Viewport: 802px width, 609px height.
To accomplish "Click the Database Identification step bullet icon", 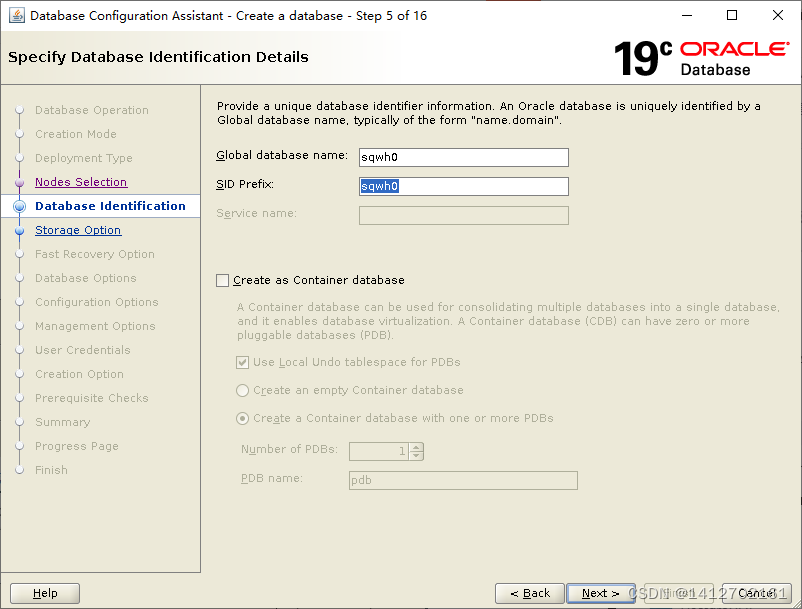I will pos(19,206).
